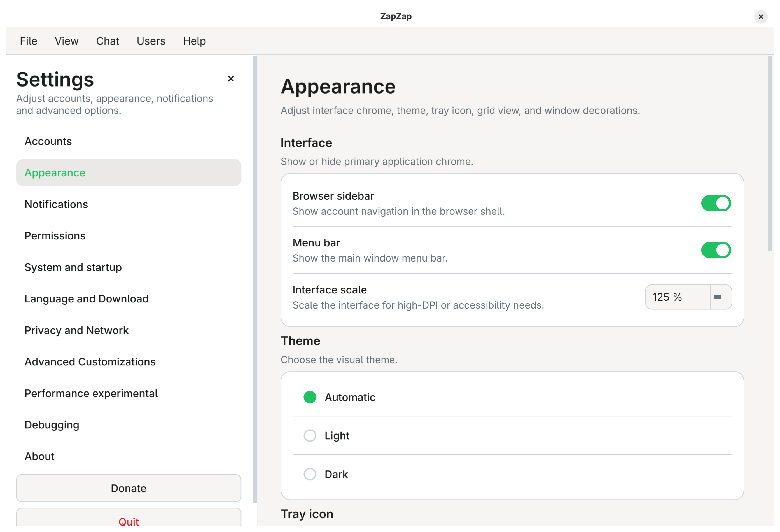Open the File menu

point(29,41)
